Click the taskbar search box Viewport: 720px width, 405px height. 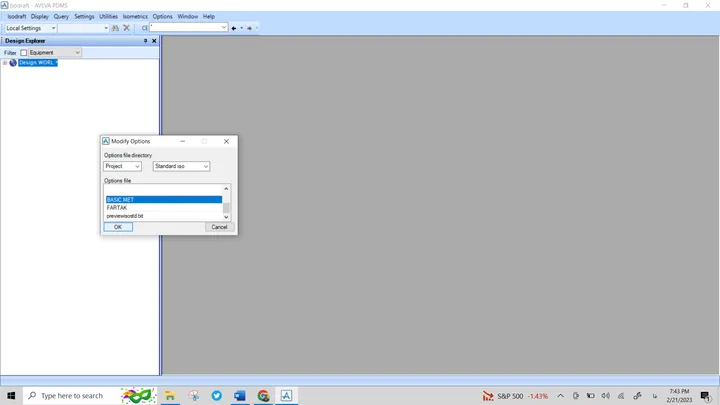(90, 395)
